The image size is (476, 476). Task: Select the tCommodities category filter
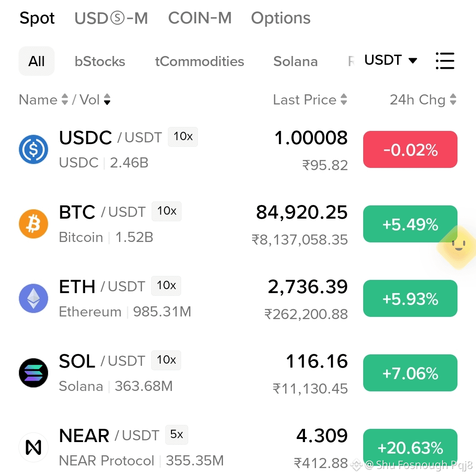(200, 61)
